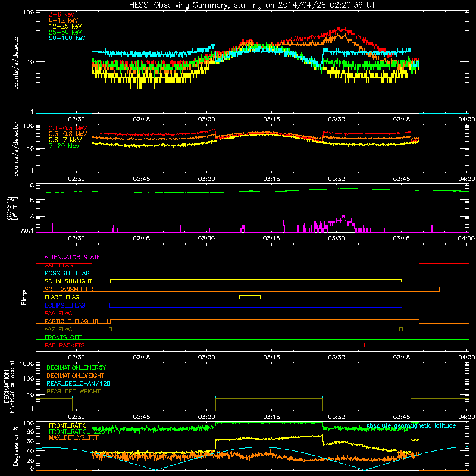This screenshot has height=476, width=476.
Task: Select the FRONTS_OFF flag label
Action: [63, 337]
